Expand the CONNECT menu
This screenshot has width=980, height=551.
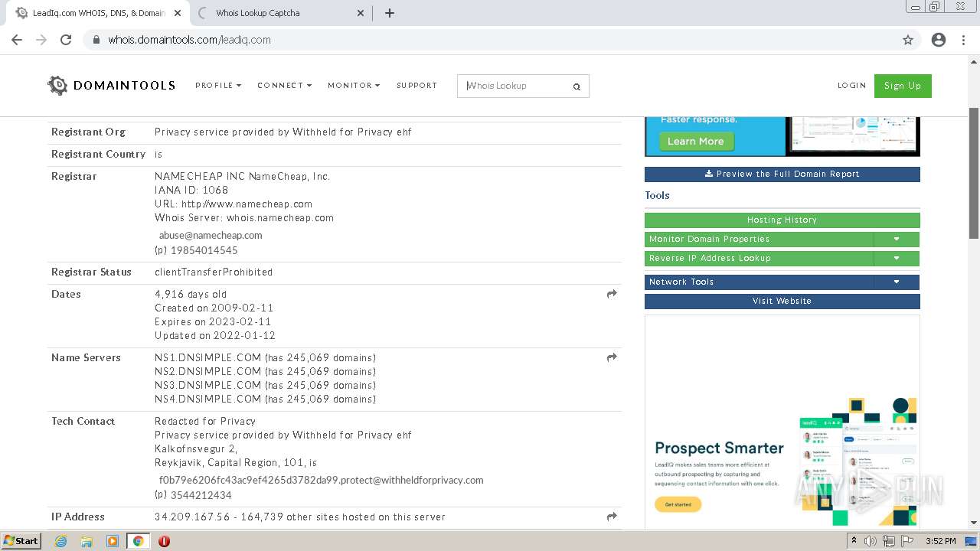point(284,86)
